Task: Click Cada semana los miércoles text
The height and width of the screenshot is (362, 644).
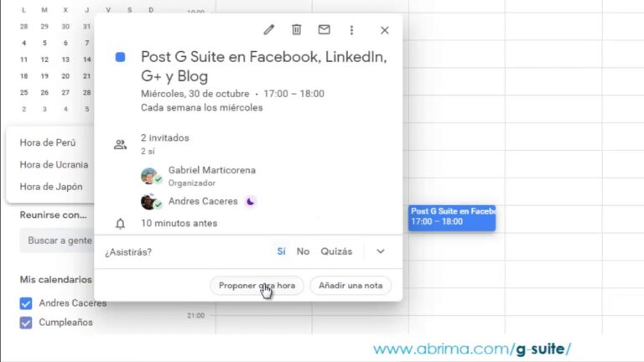Action: (201, 107)
